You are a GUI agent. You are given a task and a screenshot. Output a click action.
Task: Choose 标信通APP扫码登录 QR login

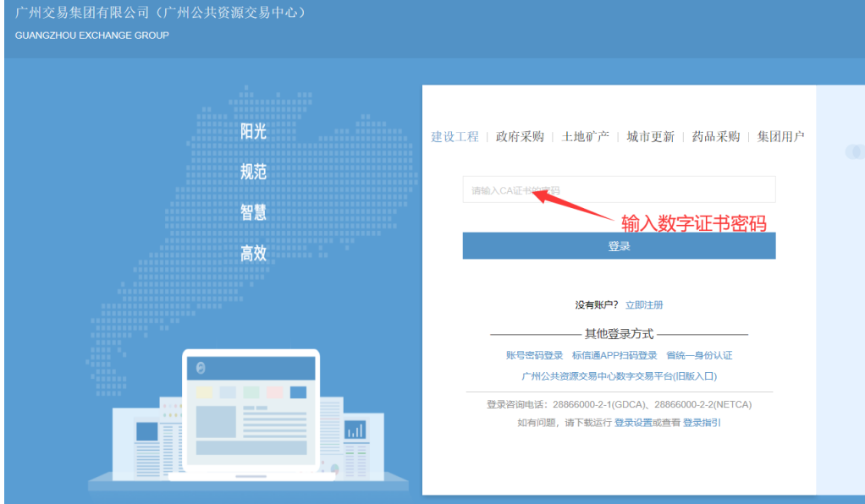[x=614, y=356]
